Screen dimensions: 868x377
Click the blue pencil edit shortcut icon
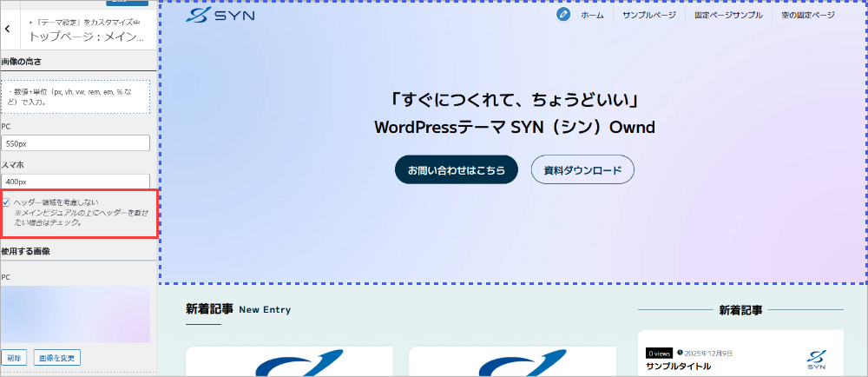563,15
